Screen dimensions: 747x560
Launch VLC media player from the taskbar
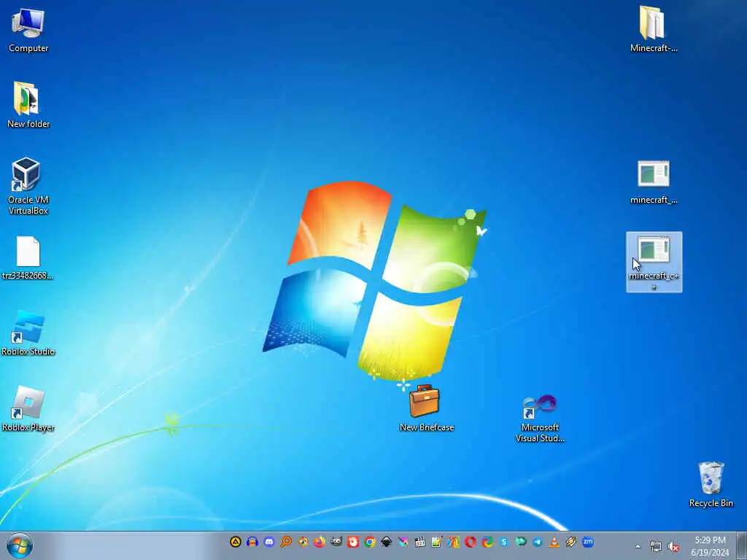[554, 542]
